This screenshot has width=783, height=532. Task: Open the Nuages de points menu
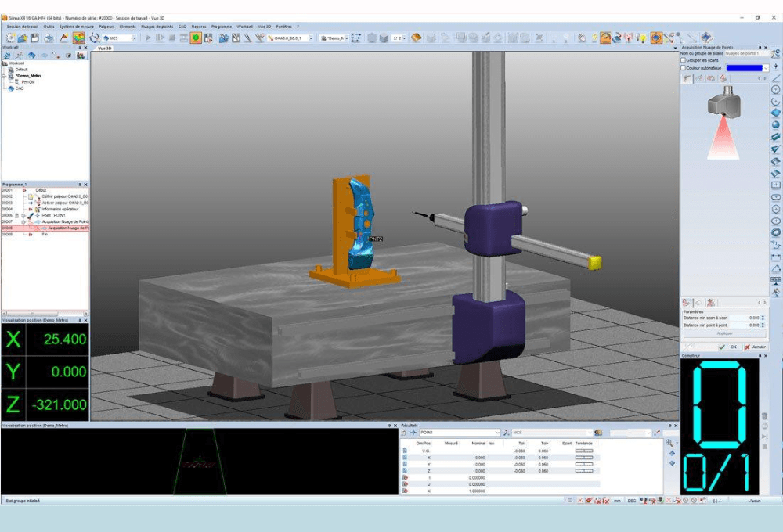157,27
